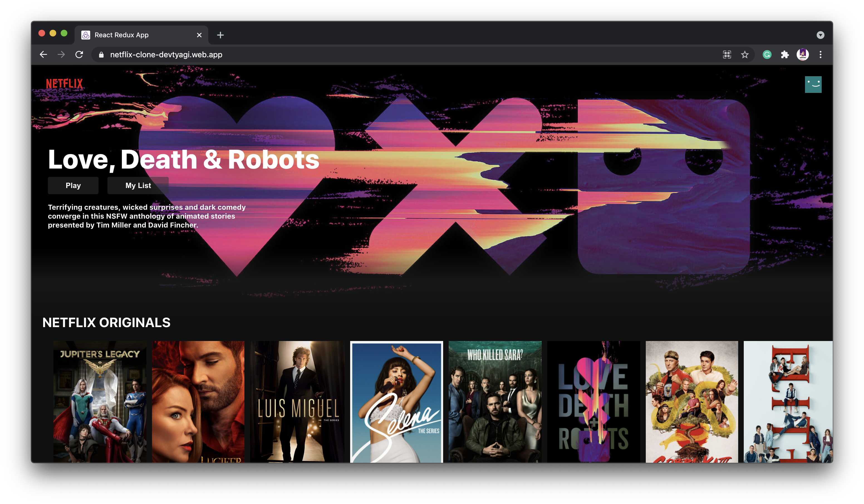Reload the page with the refresh icon
The image size is (864, 504).
coord(79,55)
